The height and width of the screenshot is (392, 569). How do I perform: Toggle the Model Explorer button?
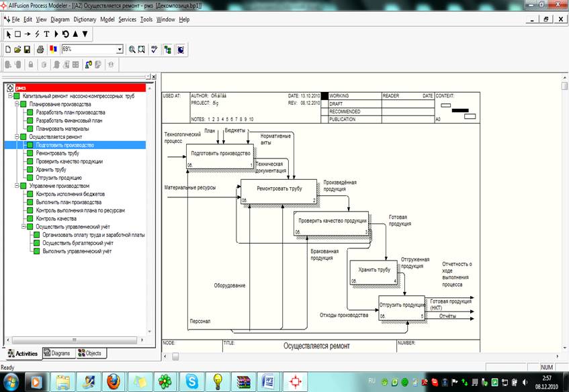(167, 50)
